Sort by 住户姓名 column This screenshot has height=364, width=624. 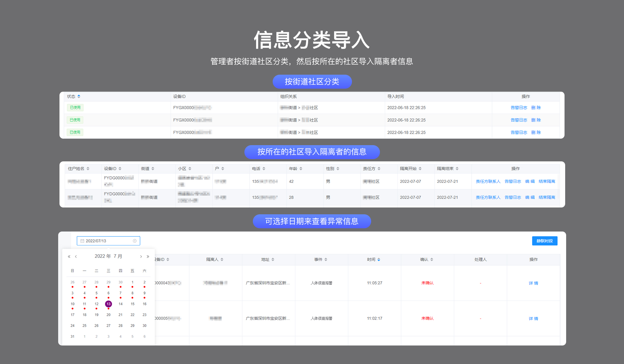pyautogui.click(x=88, y=169)
